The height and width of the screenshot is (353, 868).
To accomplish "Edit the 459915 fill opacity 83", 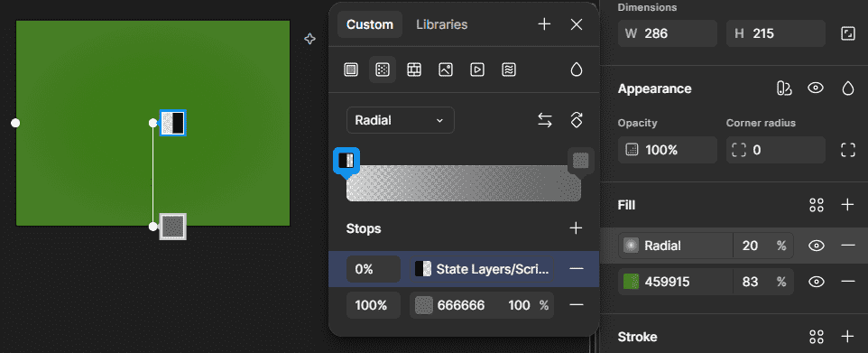I will [x=750, y=282].
